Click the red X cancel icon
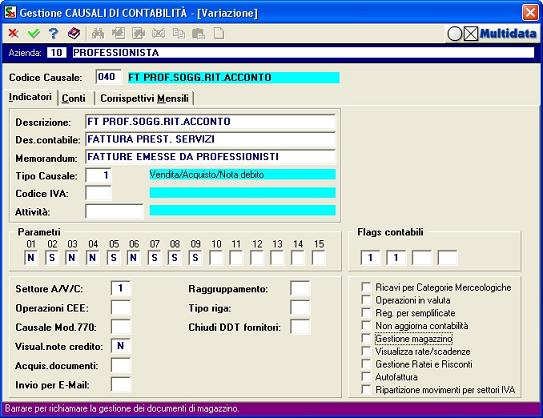Viewport: 543px width, 418px height. point(13,33)
